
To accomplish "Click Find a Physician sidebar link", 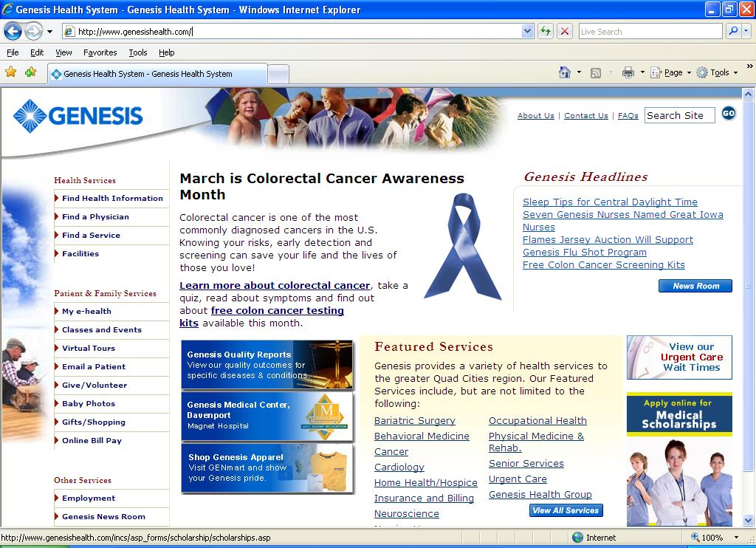I will [95, 216].
